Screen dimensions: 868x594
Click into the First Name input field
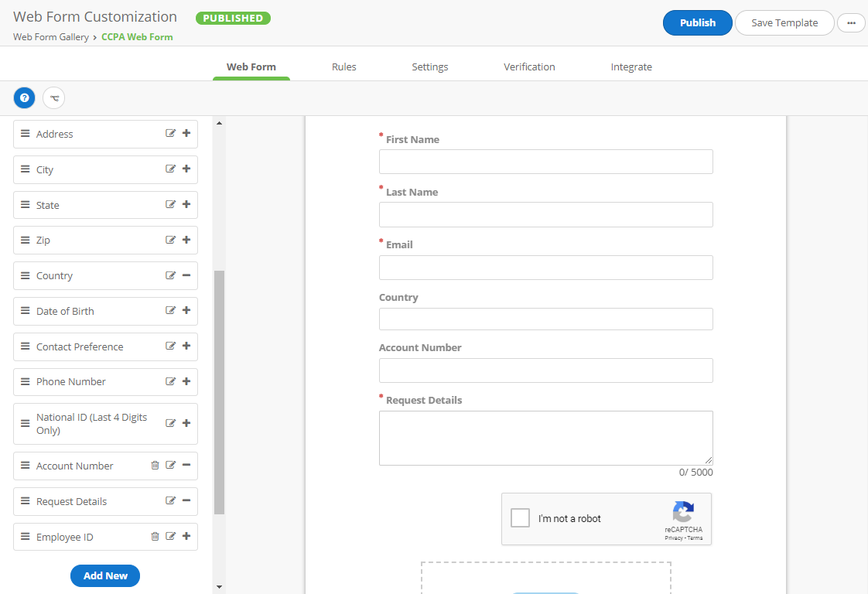tap(545, 162)
